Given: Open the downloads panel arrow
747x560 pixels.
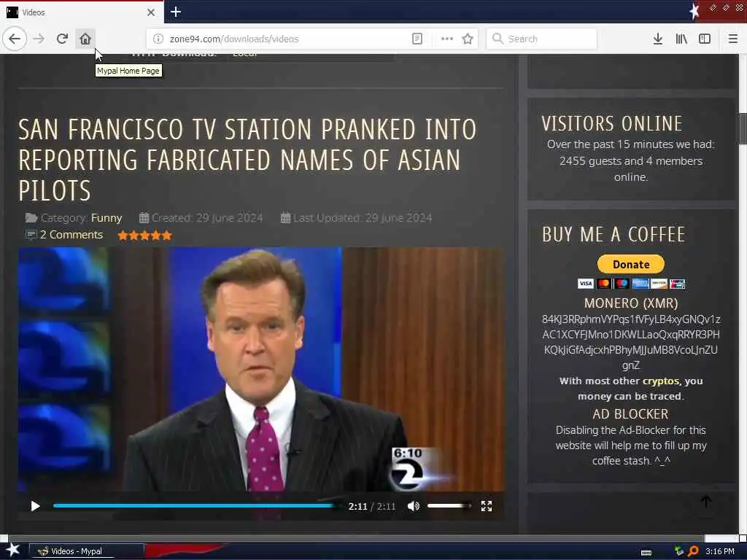Looking at the screenshot, I should 658,39.
